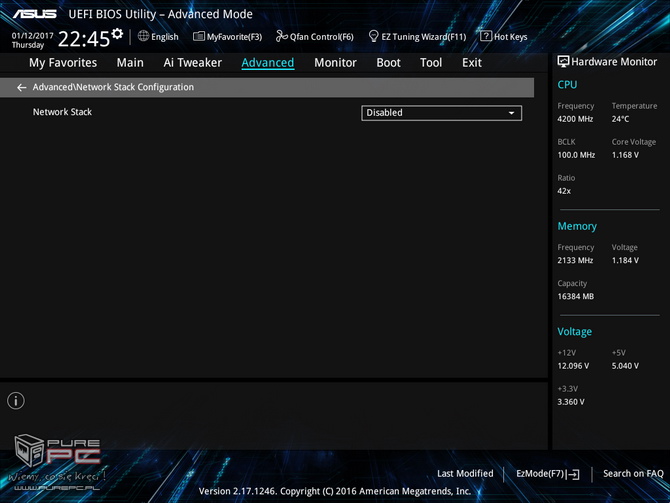
Task: Click Hot Keys label
Action: pos(510,37)
